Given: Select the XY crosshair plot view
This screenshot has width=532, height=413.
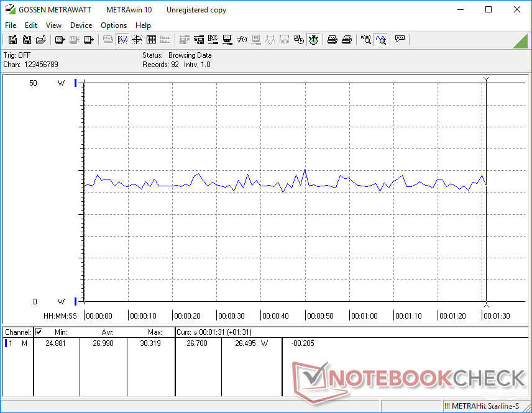Looking at the screenshot, I should click(x=137, y=40).
